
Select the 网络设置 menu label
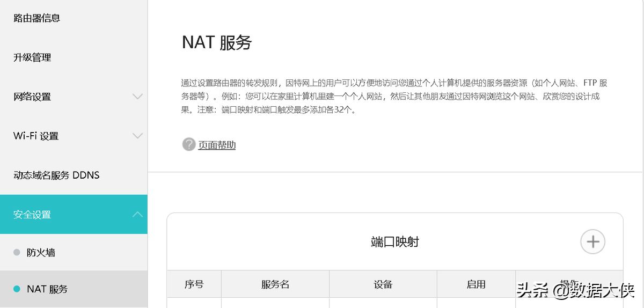32,97
